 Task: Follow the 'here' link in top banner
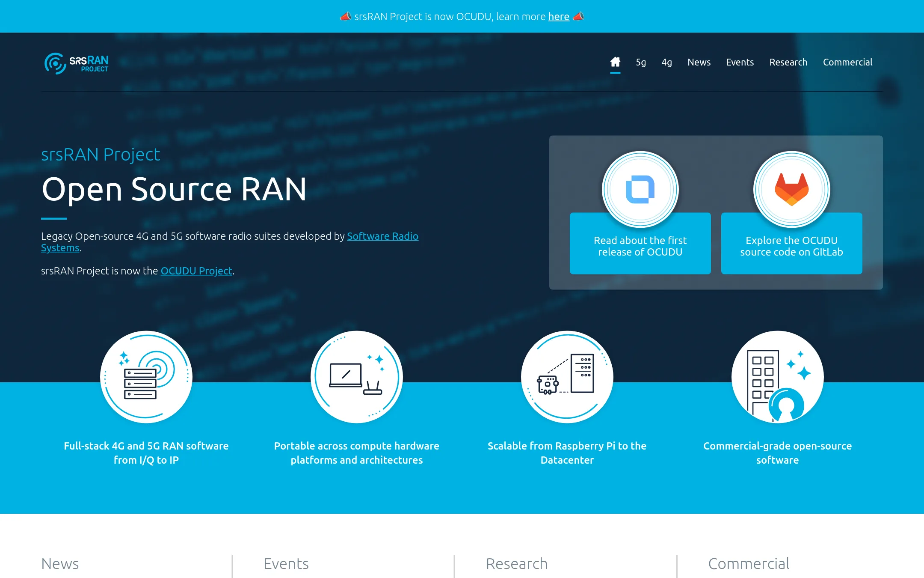coord(559,17)
